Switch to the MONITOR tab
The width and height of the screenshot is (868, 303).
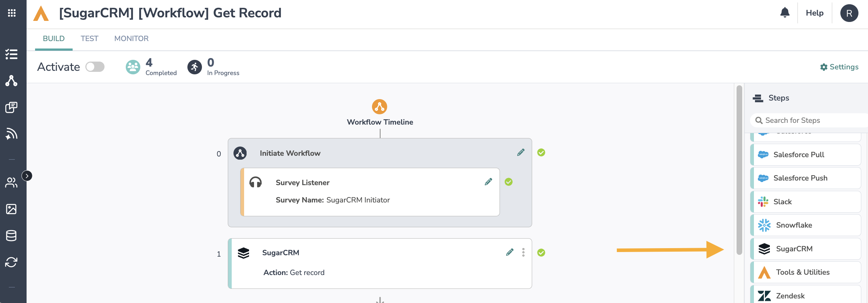pos(131,39)
